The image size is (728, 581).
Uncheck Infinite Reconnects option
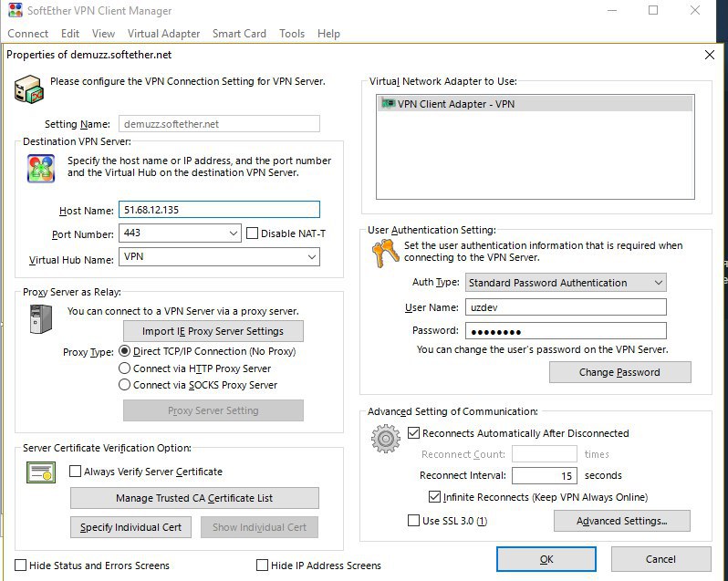(x=434, y=496)
